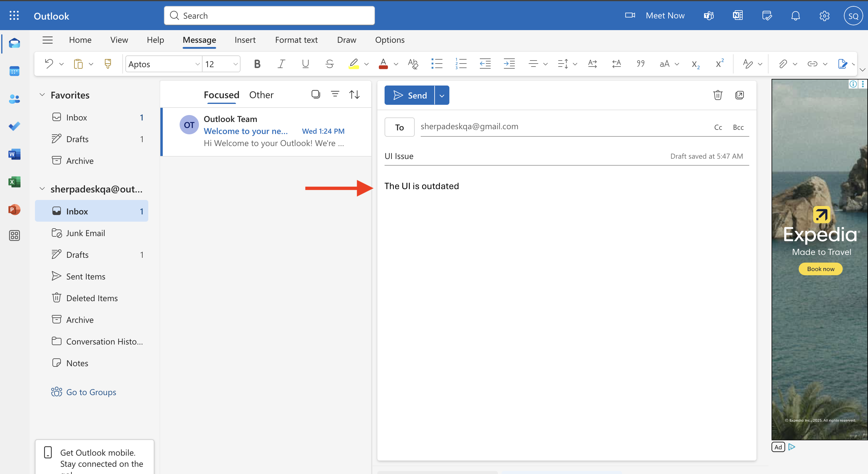Image resolution: width=868 pixels, height=474 pixels.
Task: Click in the Search box
Action: coord(269,16)
